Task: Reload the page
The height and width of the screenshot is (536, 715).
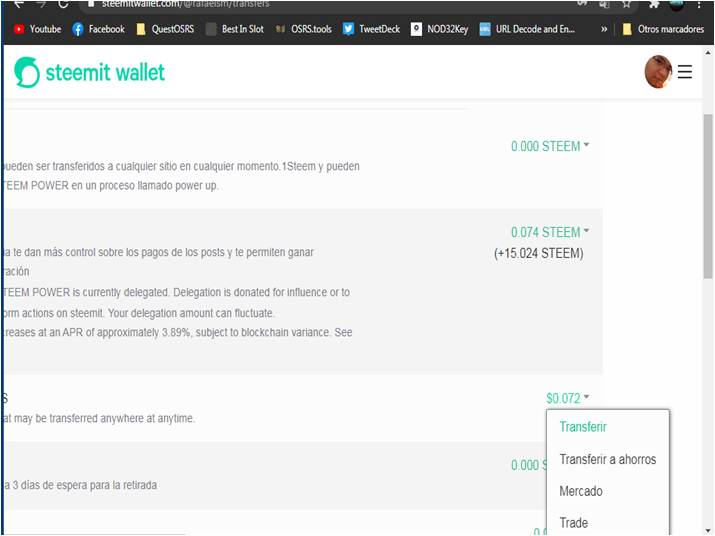Action: (63, 4)
